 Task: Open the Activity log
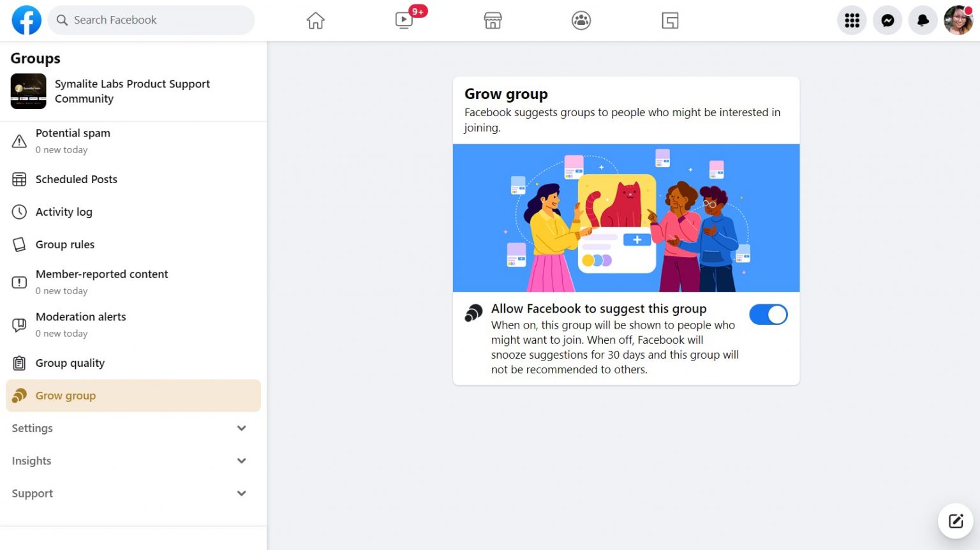coord(64,212)
